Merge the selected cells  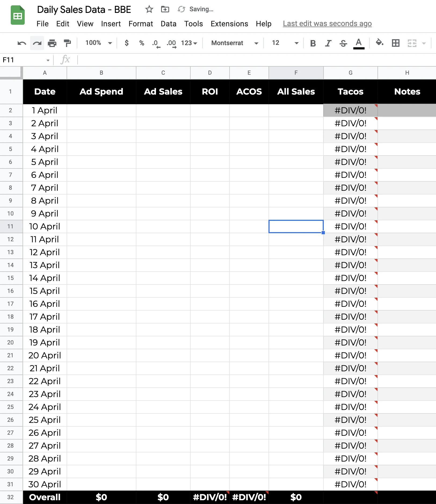coord(412,43)
